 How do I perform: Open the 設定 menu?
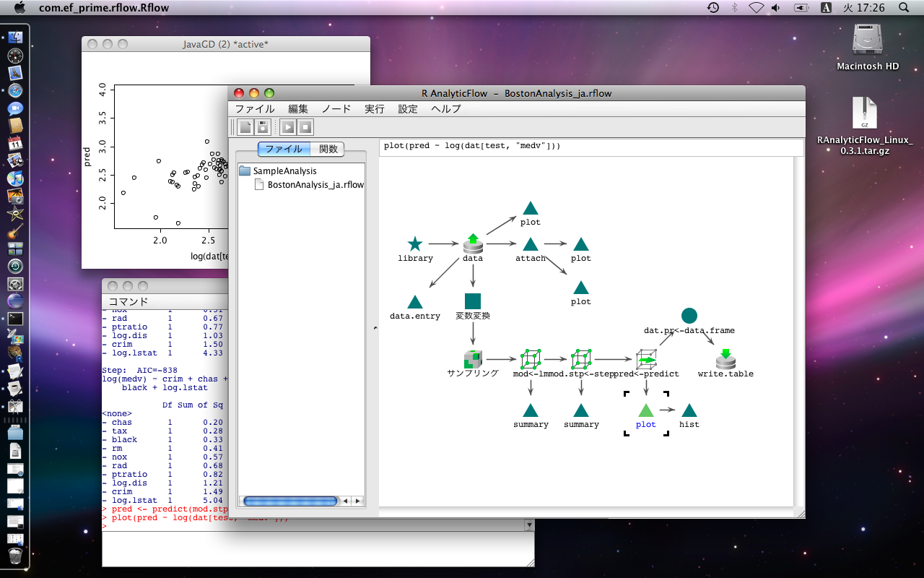click(x=408, y=109)
